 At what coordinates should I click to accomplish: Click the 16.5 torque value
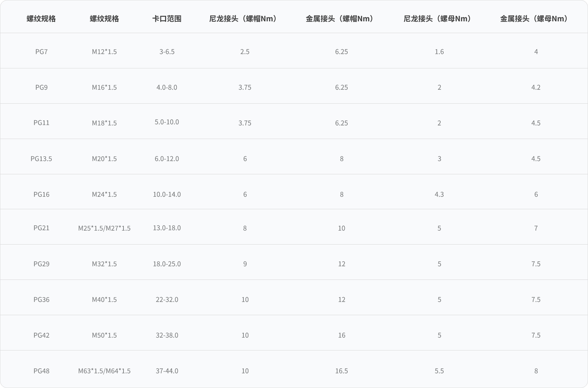341,371
